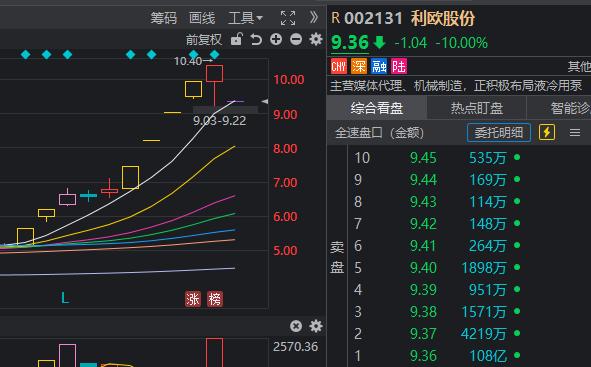
Task: Toggle fullscreen chart view icon
Action: pos(288,18)
